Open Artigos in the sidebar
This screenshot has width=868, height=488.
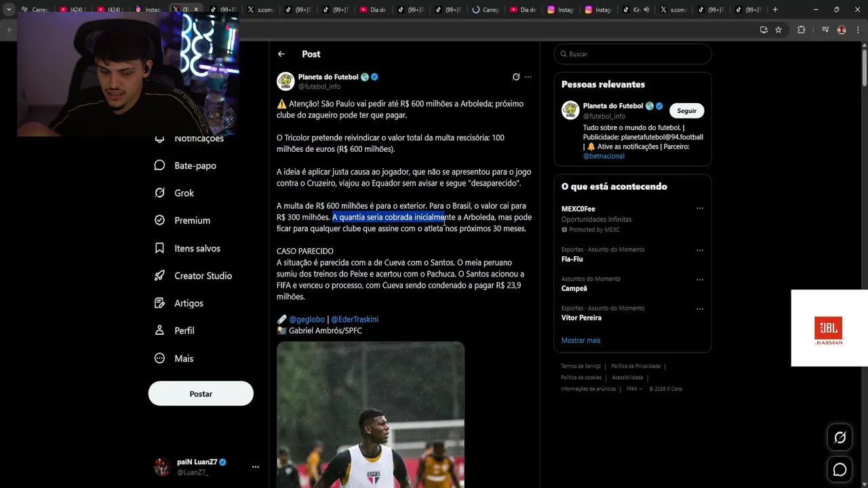coord(179,303)
